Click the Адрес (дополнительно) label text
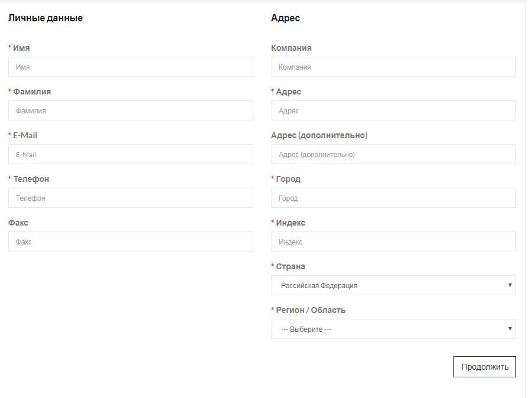The width and height of the screenshot is (532, 398). [x=319, y=135]
